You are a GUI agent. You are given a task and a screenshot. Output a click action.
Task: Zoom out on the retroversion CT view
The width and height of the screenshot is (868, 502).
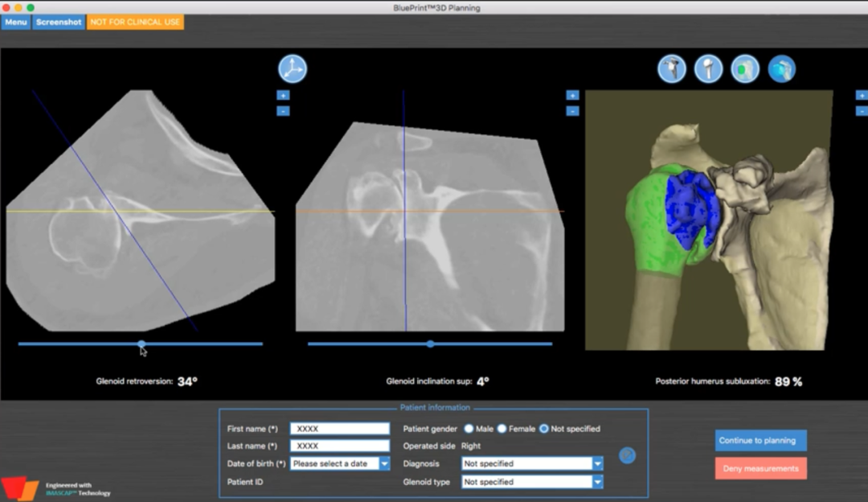pyautogui.click(x=283, y=111)
